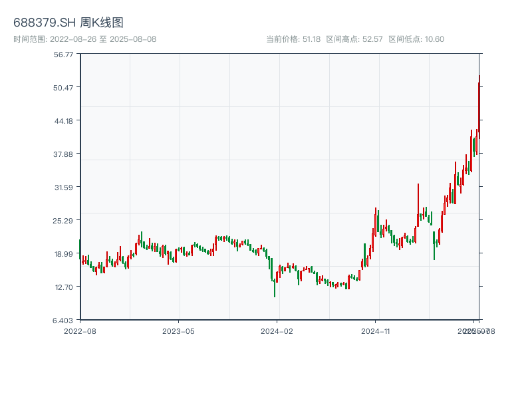Click the 12.70 y-axis price label
The height and width of the screenshot is (399, 532).
pos(64,287)
